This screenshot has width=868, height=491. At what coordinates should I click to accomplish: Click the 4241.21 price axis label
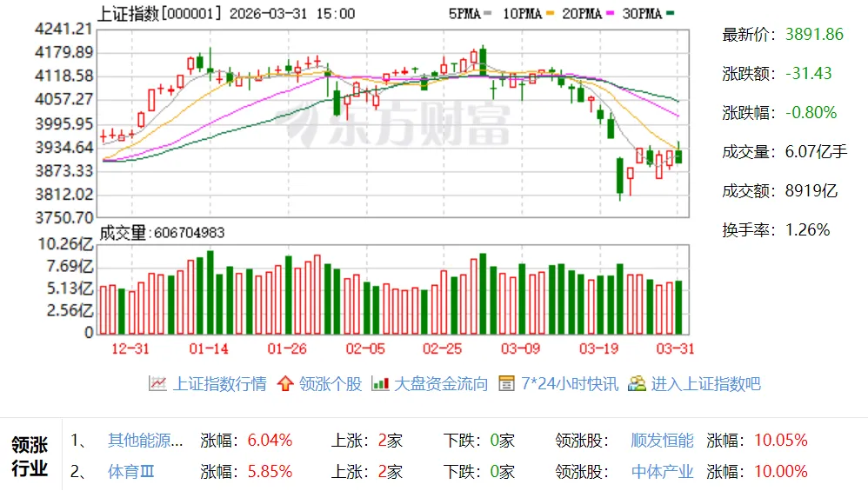[x=63, y=29]
